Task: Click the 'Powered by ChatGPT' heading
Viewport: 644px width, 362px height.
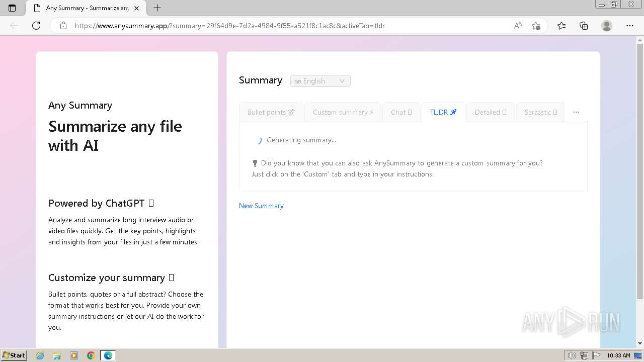Action: (x=101, y=203)
